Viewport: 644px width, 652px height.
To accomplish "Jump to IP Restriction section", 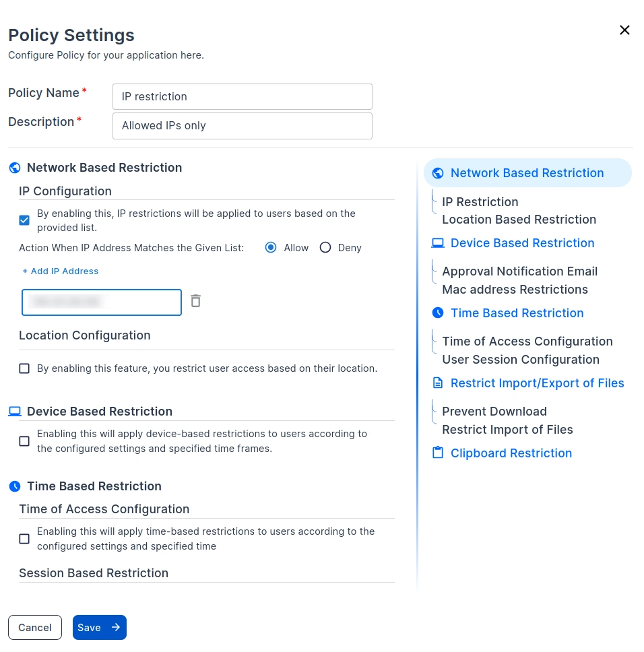I will [480, 202].
